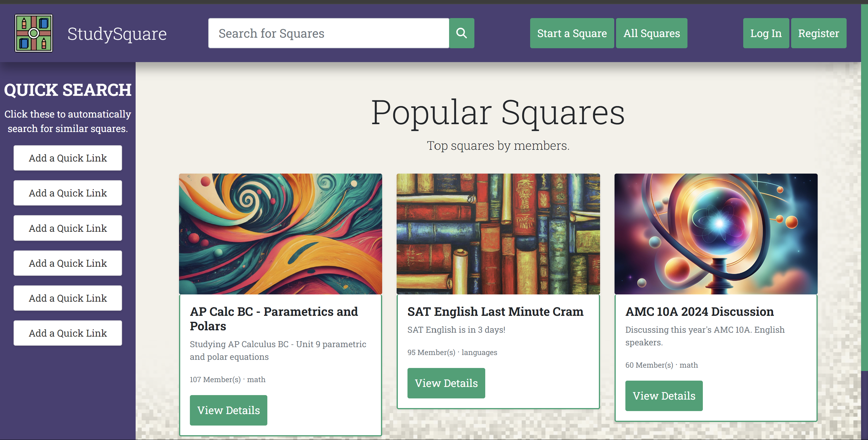View Details for SAT English Last Minute Cram
The image size is (868, 440).
446,383
